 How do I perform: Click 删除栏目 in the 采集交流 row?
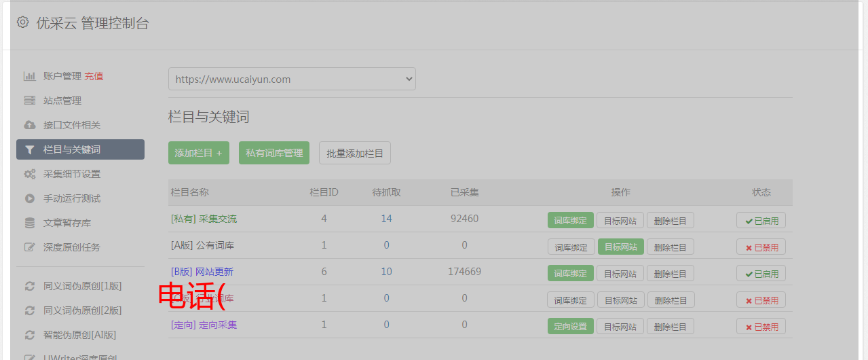[671, 220]
